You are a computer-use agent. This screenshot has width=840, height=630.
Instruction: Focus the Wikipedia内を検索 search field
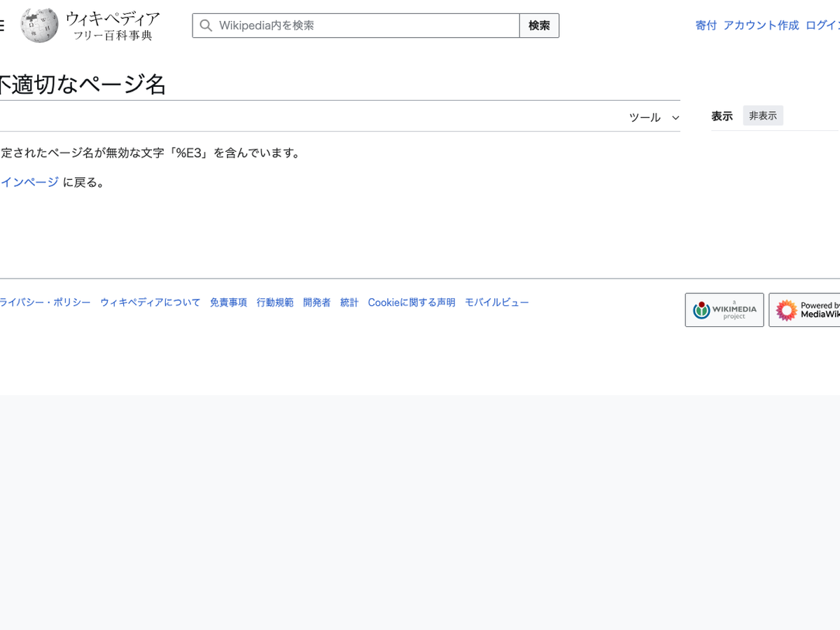[364, 26]
